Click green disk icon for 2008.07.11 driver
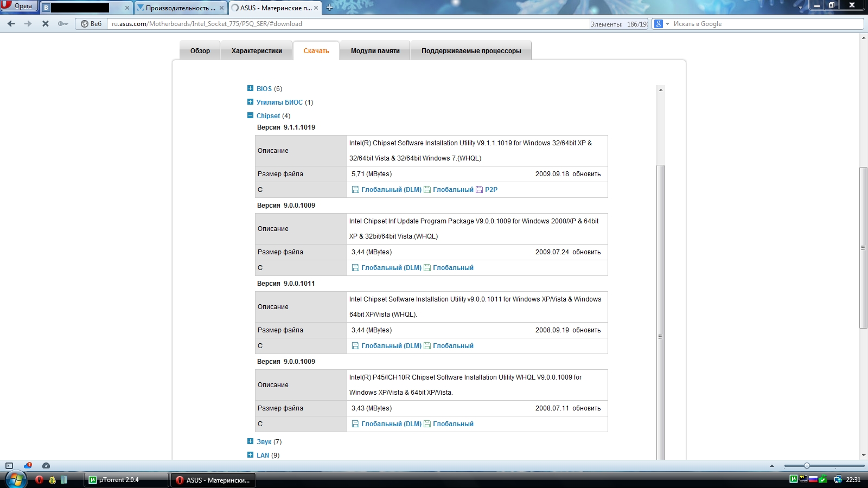The width and height of the screenshot is (868, 488). click(427, 424)
